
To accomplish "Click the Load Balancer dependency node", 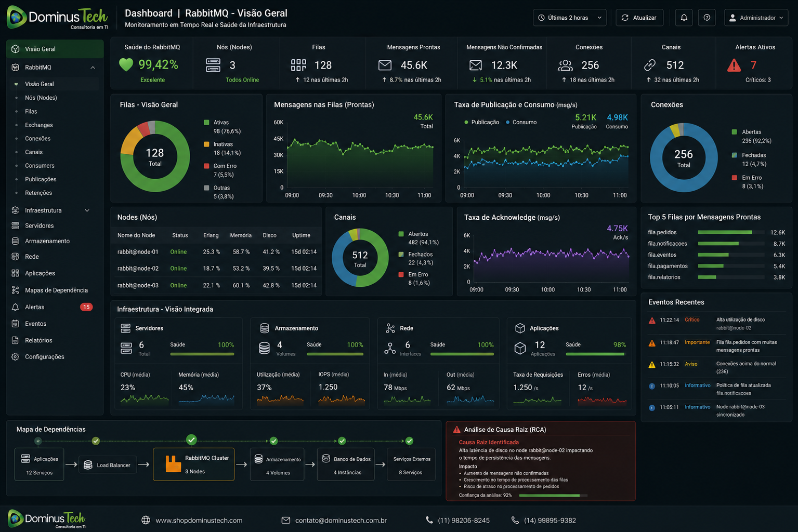I will point(108,465).
